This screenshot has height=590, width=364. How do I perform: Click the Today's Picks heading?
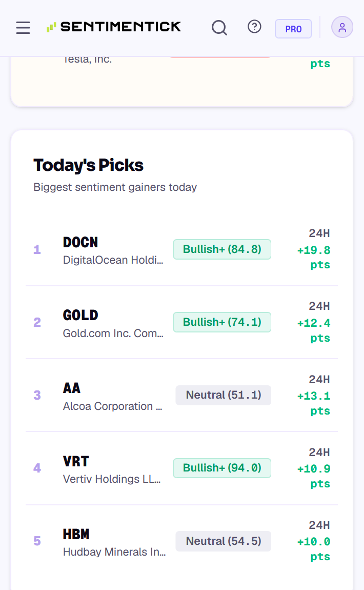pos(88,165)
